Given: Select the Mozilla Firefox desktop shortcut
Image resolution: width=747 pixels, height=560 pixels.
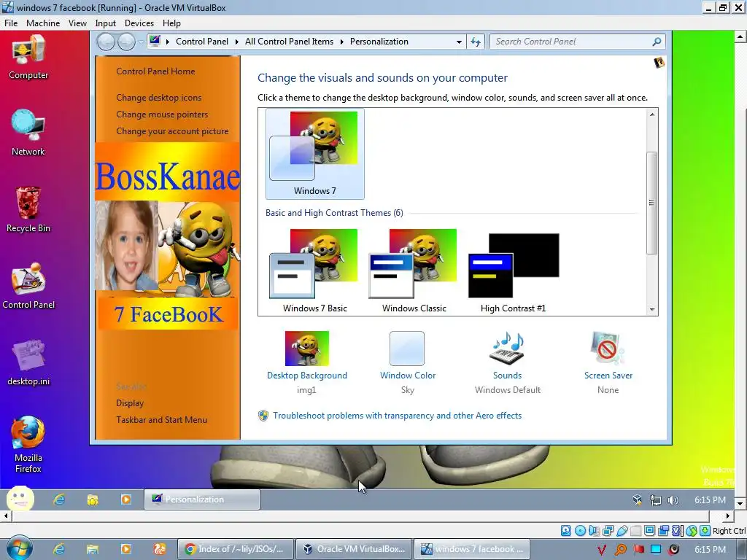Looking at the screenshot, I should click(x=28, y=444).
